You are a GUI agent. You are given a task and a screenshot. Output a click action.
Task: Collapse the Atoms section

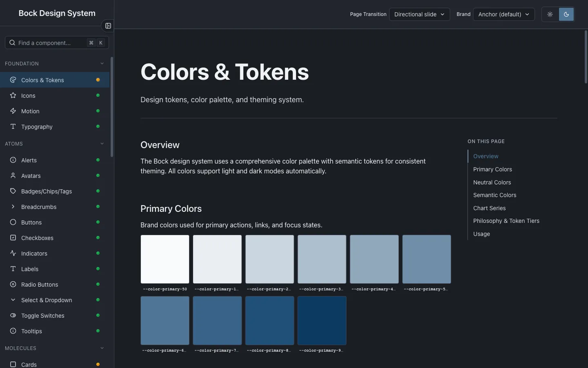point(55,144)
